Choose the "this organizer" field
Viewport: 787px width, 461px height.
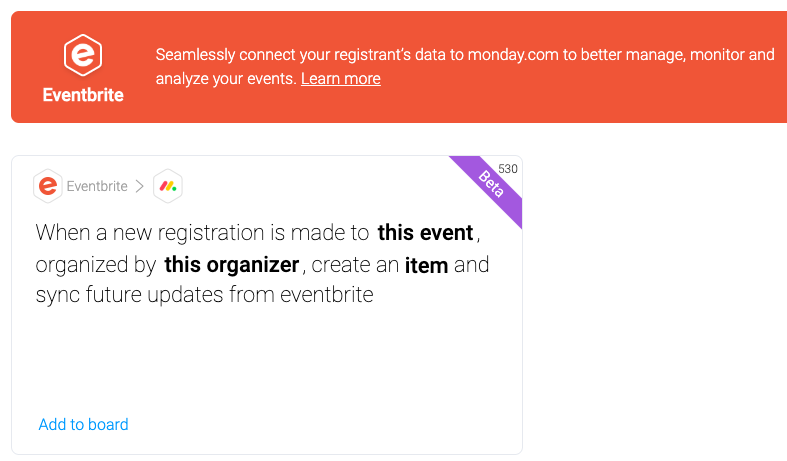click(x=232, y=265)
